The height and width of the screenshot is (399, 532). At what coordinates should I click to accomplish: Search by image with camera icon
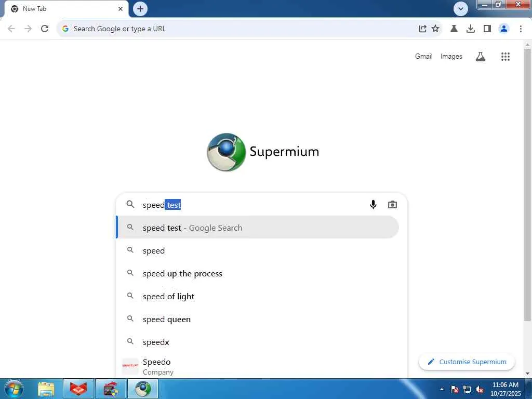pyautogui.click(x=392, y=205)
